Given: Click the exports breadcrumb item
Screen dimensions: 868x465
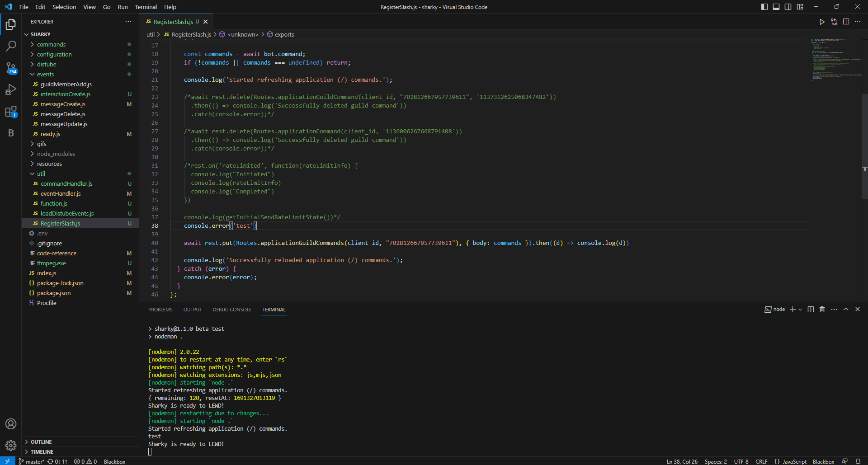Looking at the screenshot, I should click(280, 34).
